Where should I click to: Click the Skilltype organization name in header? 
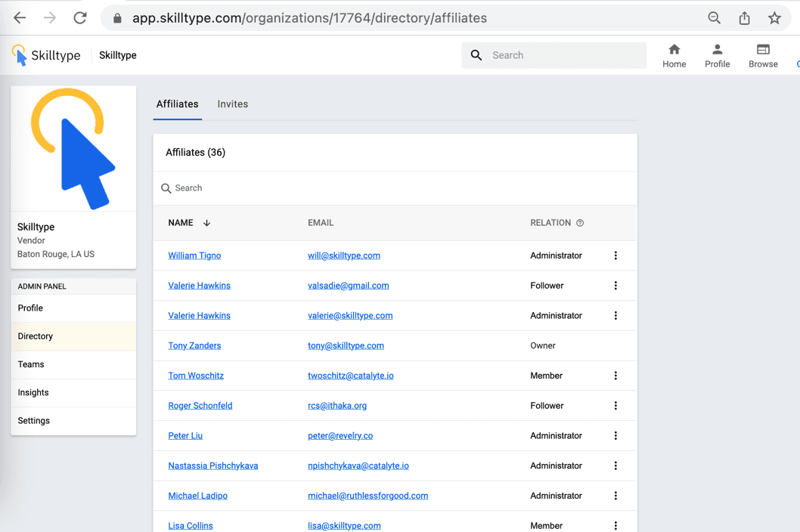(118, 55)
